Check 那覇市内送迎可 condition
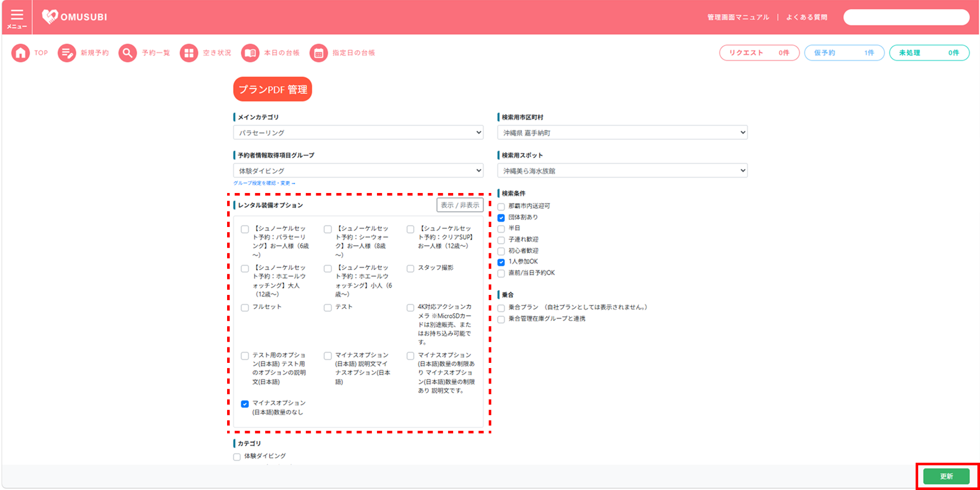Screen dimensions: 980x490 tap(501, 207)
